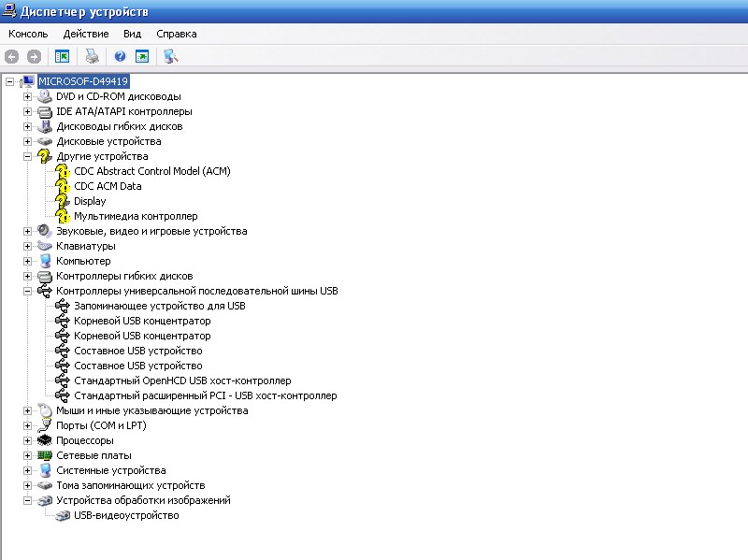Click the USB icon for Запоминающее устройство
Viewport: 748px width, 560px height.
63,306
